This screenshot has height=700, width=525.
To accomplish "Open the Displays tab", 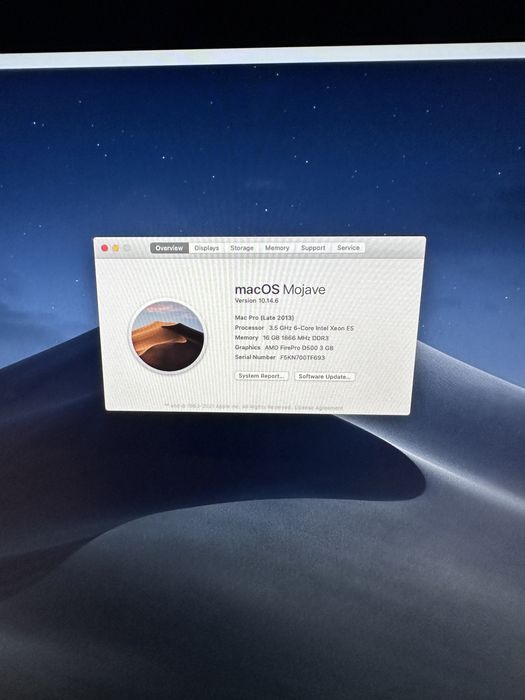I will 207,248.
